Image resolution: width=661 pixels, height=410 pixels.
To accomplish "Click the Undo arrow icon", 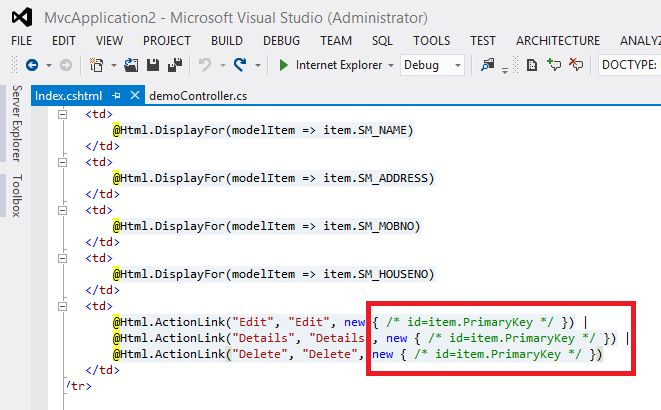I will 205,65.
